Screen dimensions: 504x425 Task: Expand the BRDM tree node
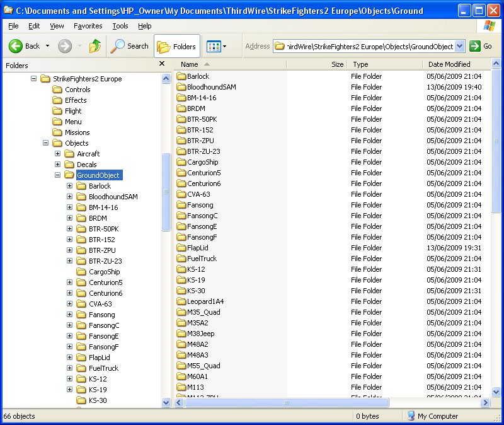coord(69,218)
